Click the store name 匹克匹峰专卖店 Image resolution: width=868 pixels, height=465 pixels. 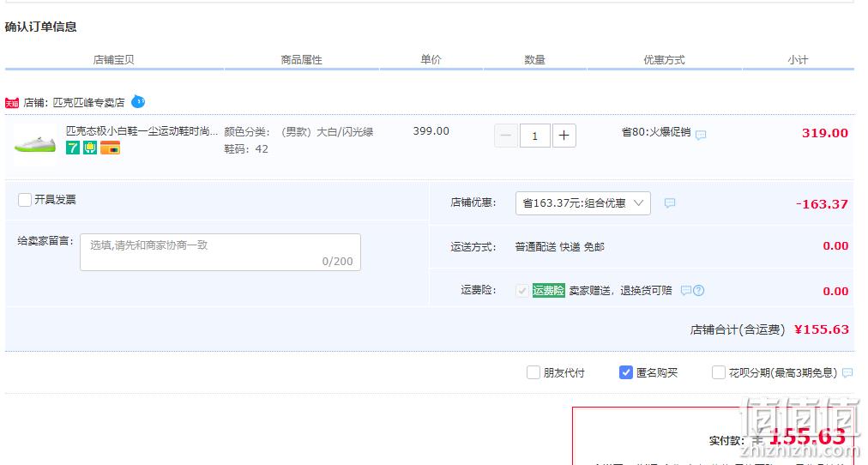point(88,103)
